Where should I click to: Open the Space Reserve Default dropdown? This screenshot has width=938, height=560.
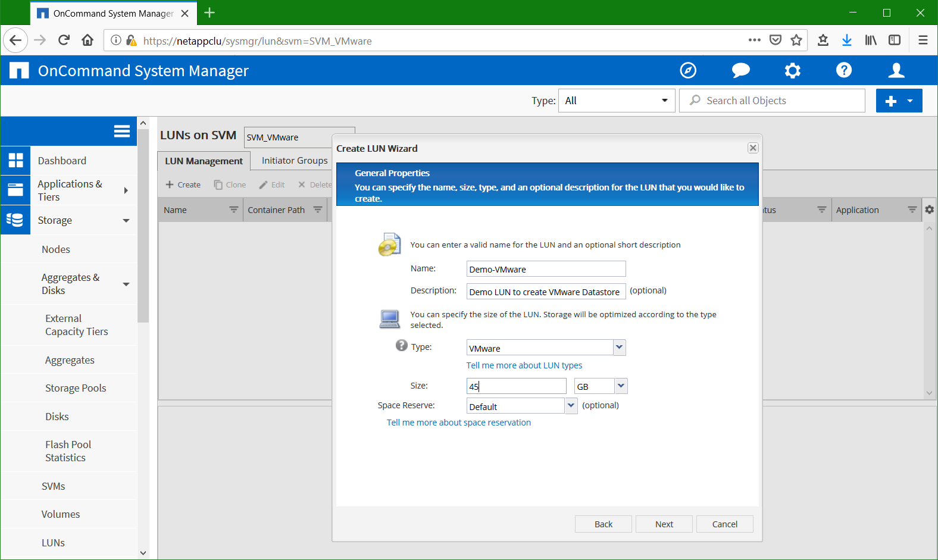571,406
